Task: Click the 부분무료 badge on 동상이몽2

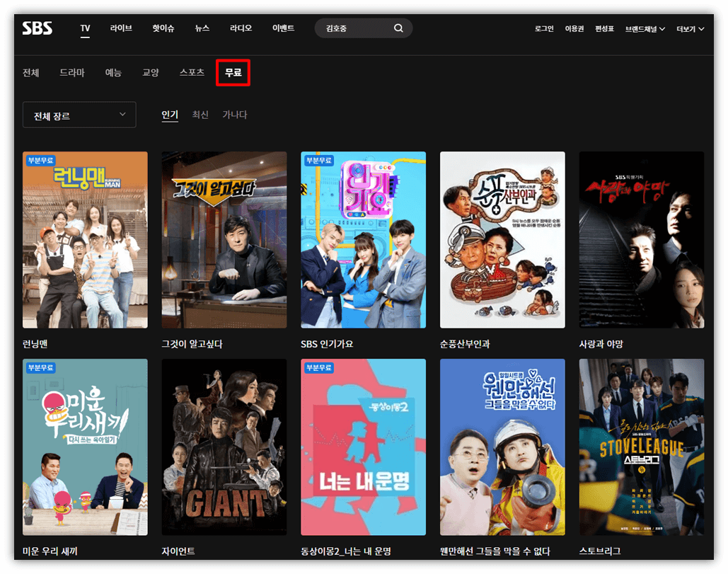Action: point(319,368)
